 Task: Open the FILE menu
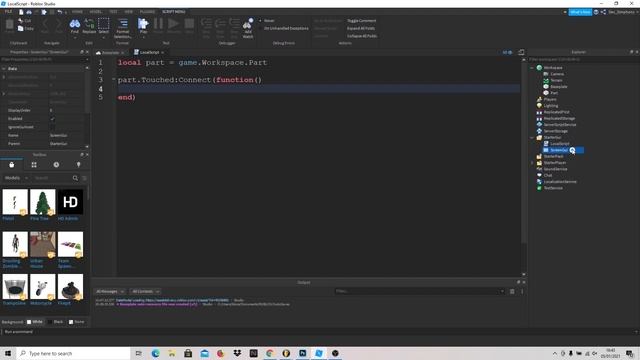(8, 12)
